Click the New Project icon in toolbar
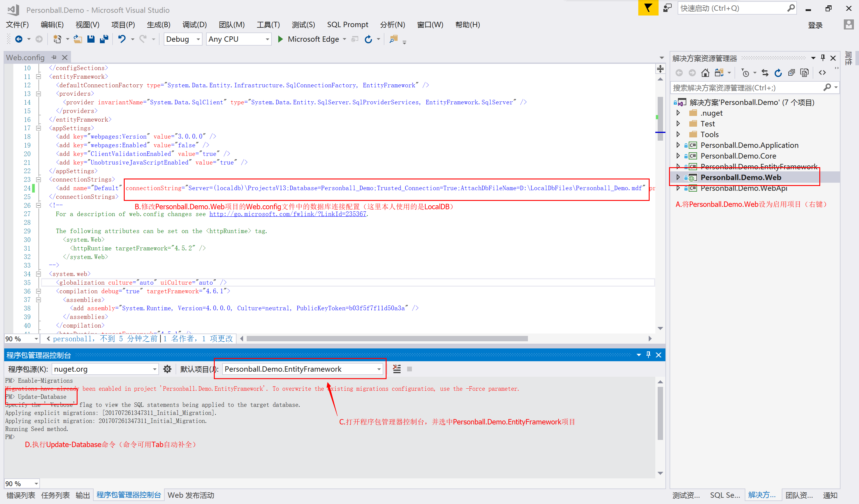 57,39
